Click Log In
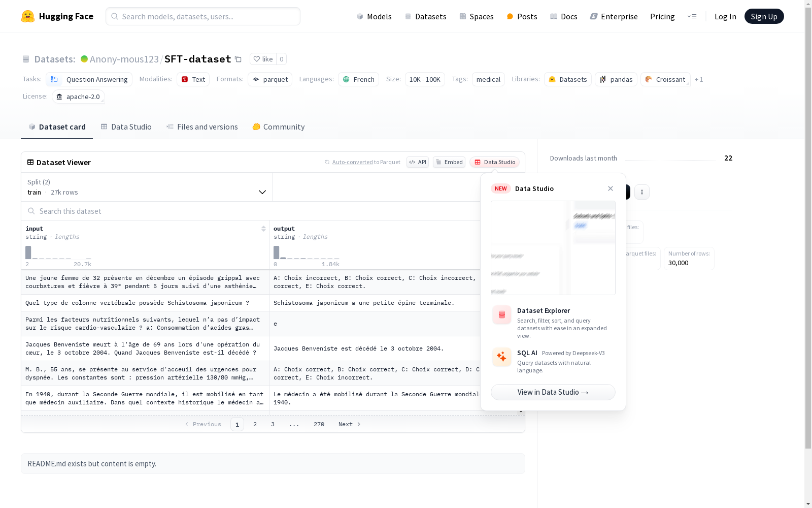The height and width of the screenshot is (508, 812). (725, 16)
